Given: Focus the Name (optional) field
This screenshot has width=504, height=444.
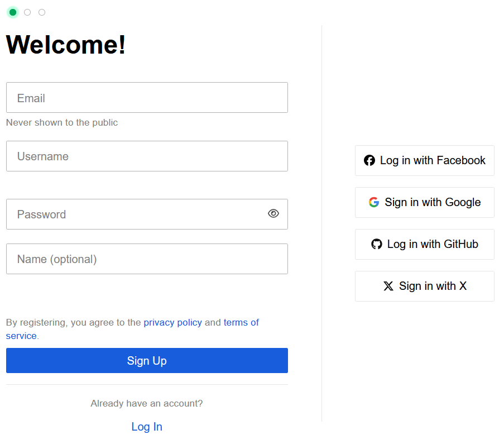Looking at the screenshot, I should tap(147, 259).
